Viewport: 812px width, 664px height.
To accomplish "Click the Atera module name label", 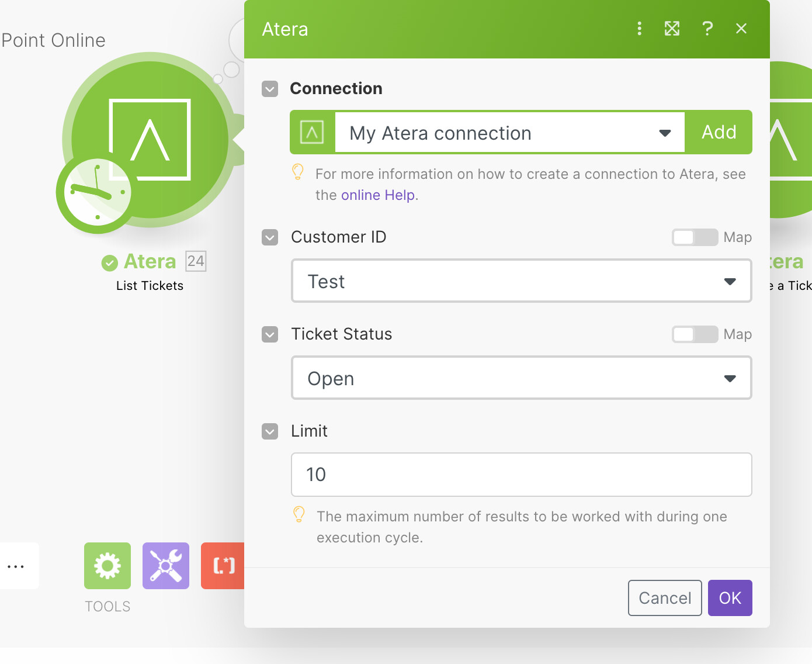I will (150, 261).
